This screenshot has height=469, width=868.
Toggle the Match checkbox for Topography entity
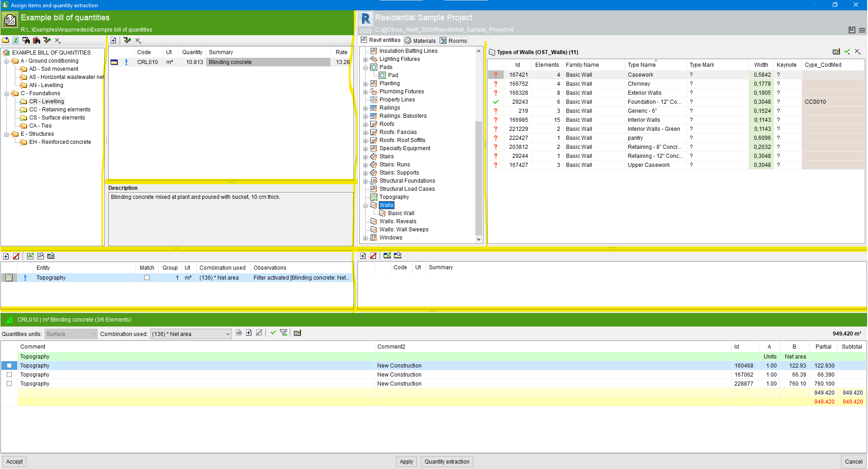coord(147,278)
